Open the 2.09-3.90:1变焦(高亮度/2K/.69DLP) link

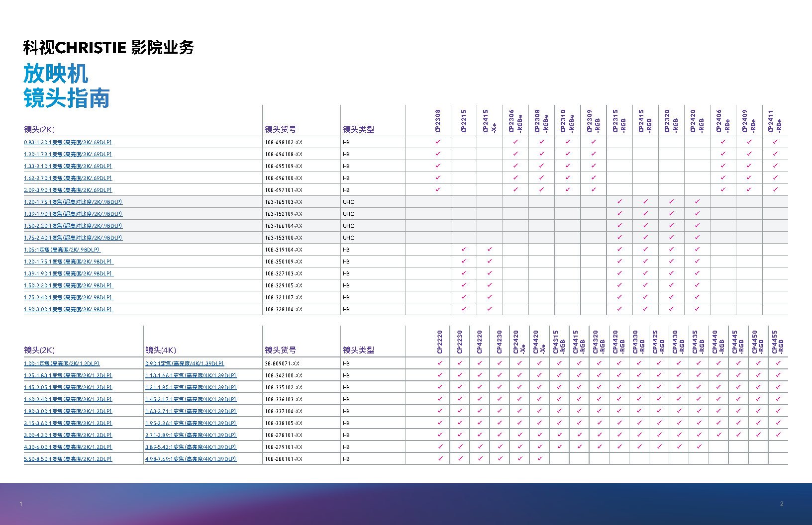click(x=68, y=190)
